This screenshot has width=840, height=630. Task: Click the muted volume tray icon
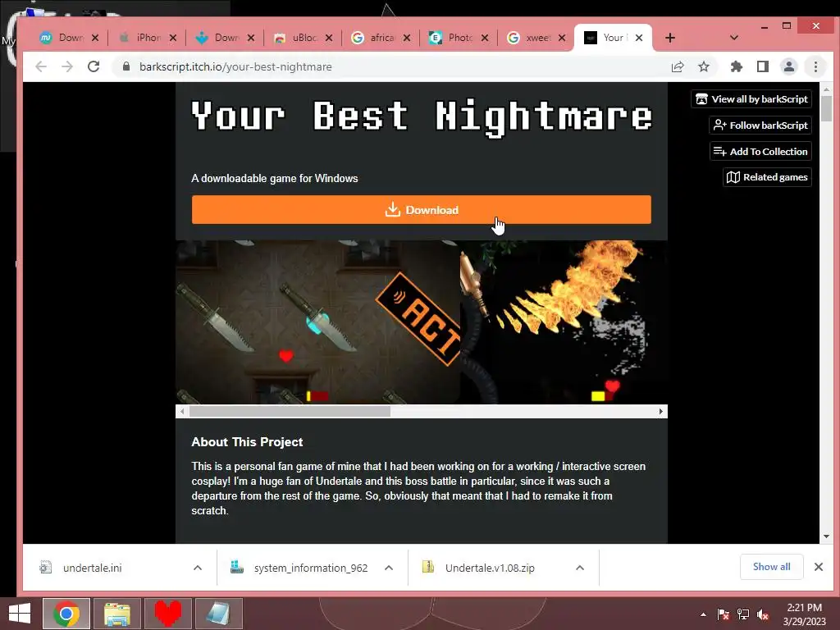pyautogui.click(x=763, y=614)
